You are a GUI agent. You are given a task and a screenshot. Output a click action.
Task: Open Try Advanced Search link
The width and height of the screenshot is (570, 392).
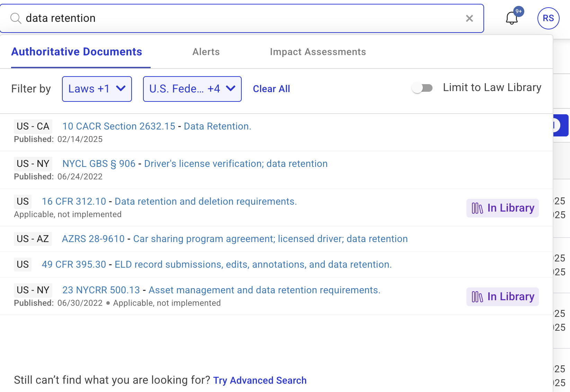pos(260,380)
